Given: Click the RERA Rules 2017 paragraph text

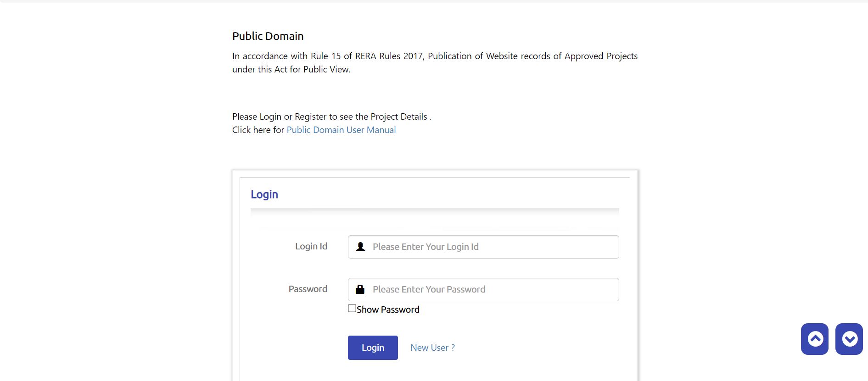Looking at the screenshot, I should [x=434, y=56].
